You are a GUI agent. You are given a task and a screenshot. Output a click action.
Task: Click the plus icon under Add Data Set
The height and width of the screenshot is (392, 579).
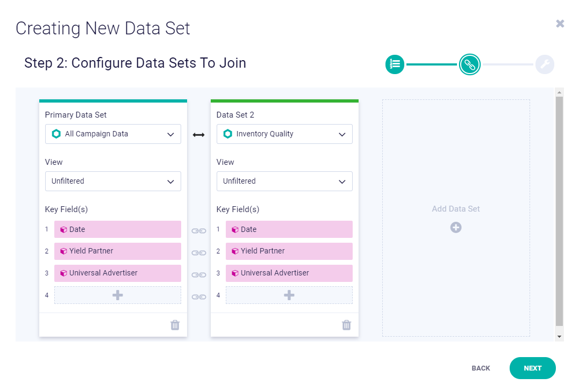click(456, 228)
